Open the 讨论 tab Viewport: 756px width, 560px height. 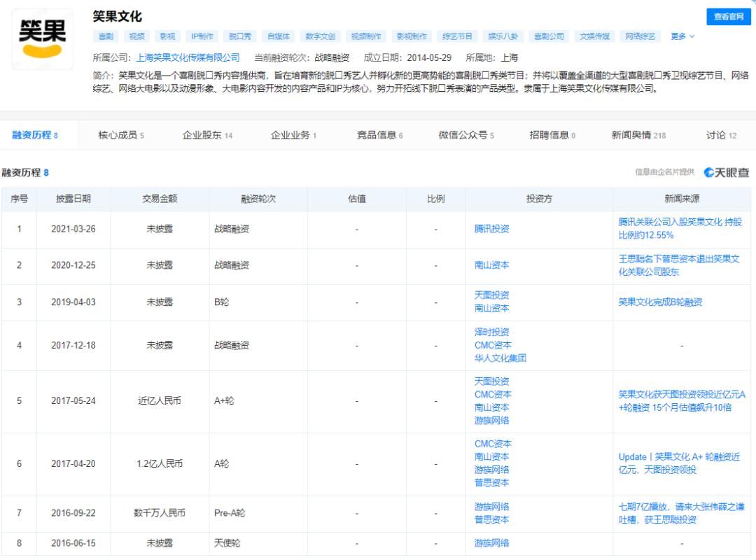(x=720, y=135)
